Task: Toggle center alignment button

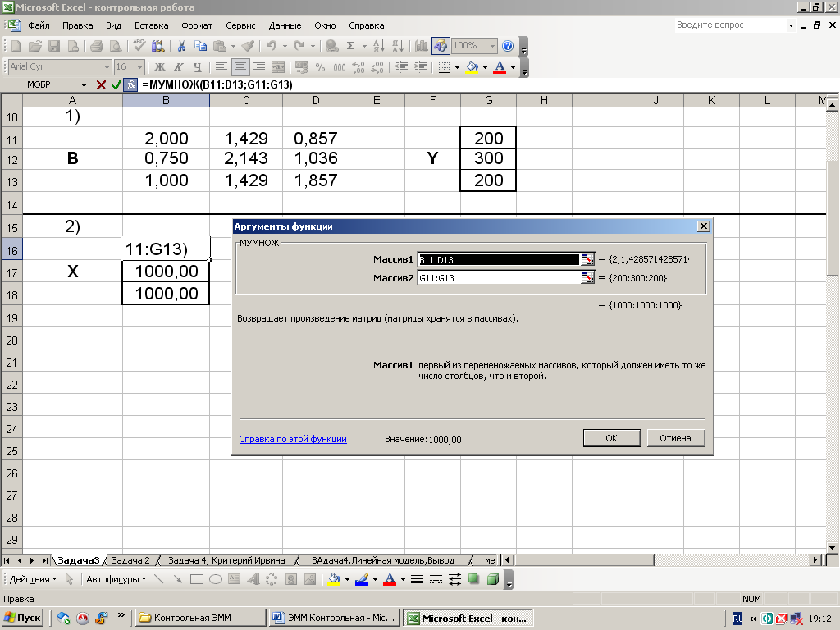Action: coord(240,67)
